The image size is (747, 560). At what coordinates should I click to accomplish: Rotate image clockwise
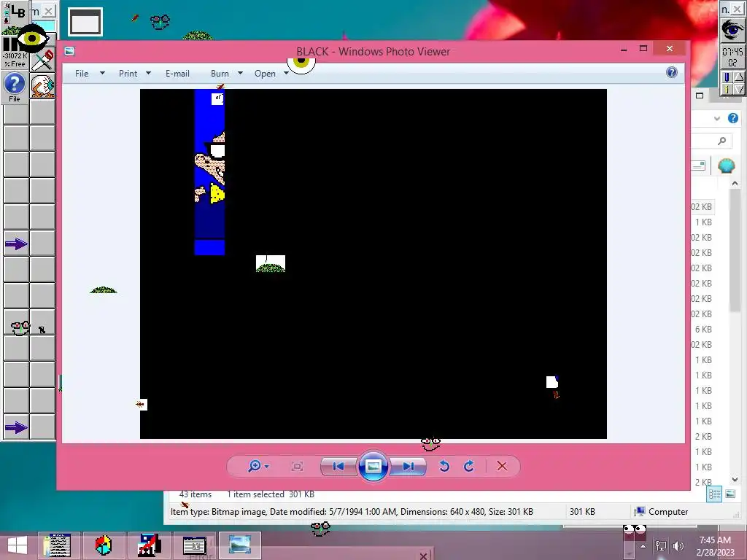(x=469, y=466)
